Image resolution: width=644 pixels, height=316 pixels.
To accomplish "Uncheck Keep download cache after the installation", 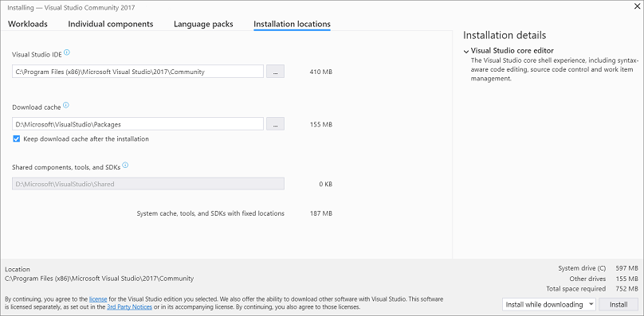I will 17,139.
